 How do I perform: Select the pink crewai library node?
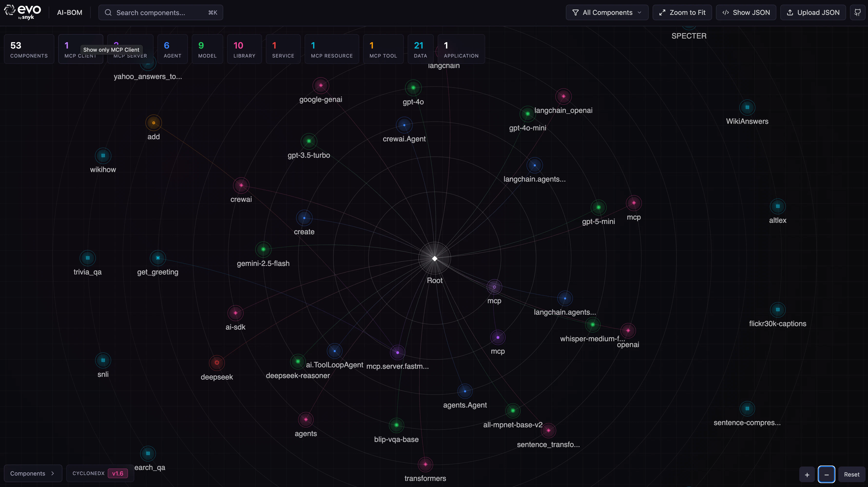(241, 185)
